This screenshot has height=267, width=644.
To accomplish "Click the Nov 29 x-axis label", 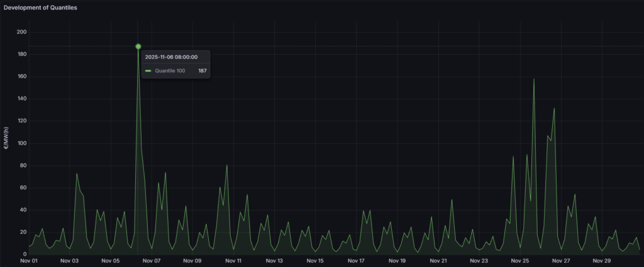I will (602, 261).
